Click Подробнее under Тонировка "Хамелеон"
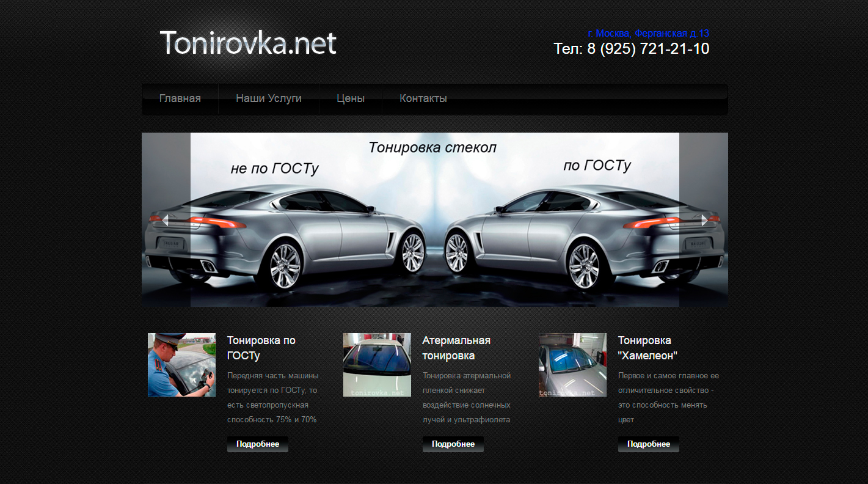This screenshot has width=868, height=484. (649, 444)
